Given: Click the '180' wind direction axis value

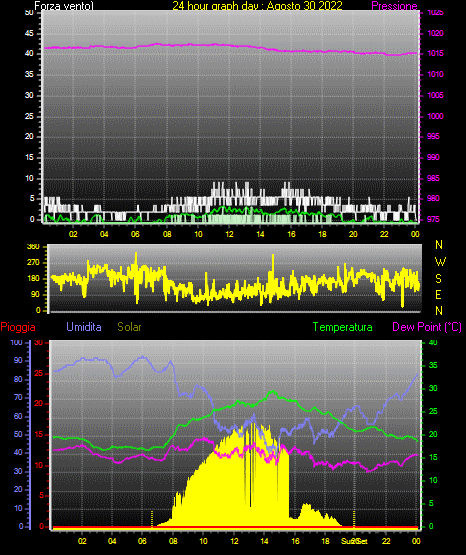Looking at the screenshot, I should coord(34,279).
